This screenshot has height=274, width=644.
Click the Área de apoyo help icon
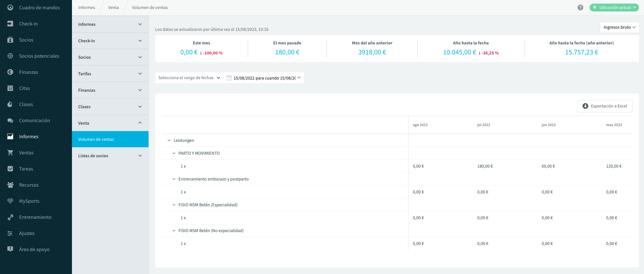coord(10,249)
